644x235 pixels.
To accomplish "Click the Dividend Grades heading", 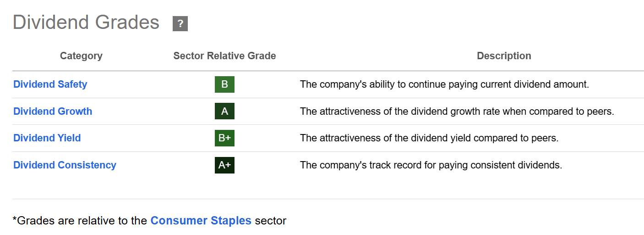I will click(x=86, y=22).
